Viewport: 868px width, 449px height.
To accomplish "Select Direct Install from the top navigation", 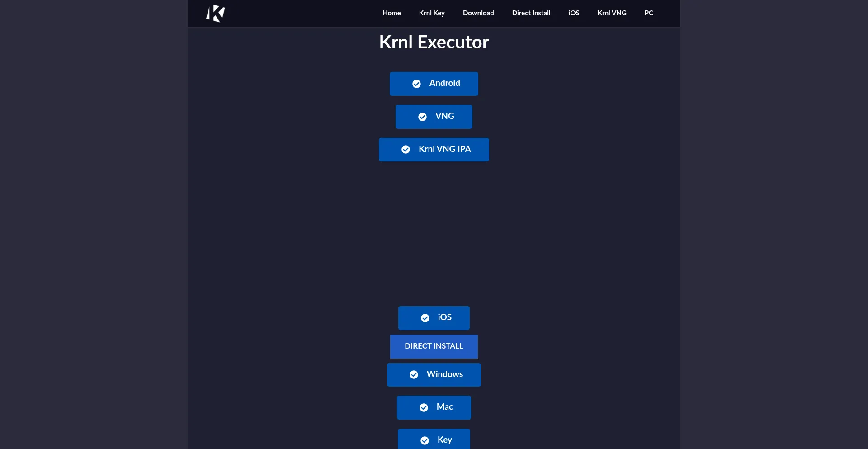I will (531, 13).
